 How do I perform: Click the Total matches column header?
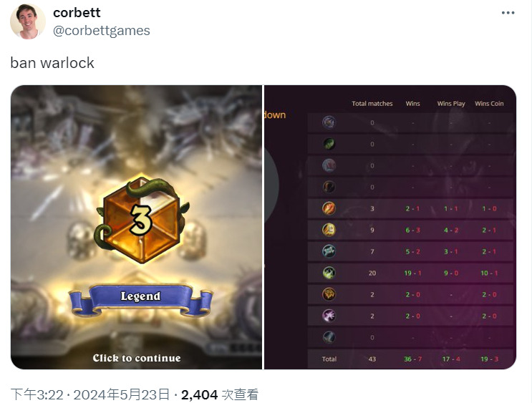click(x=372, y=104)
